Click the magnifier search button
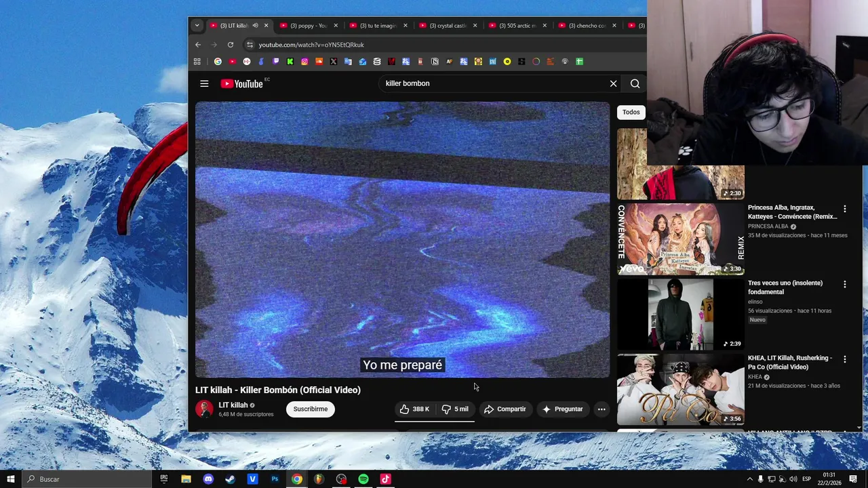The width and height of the screenshot is (868, 488). click(635, 83)
